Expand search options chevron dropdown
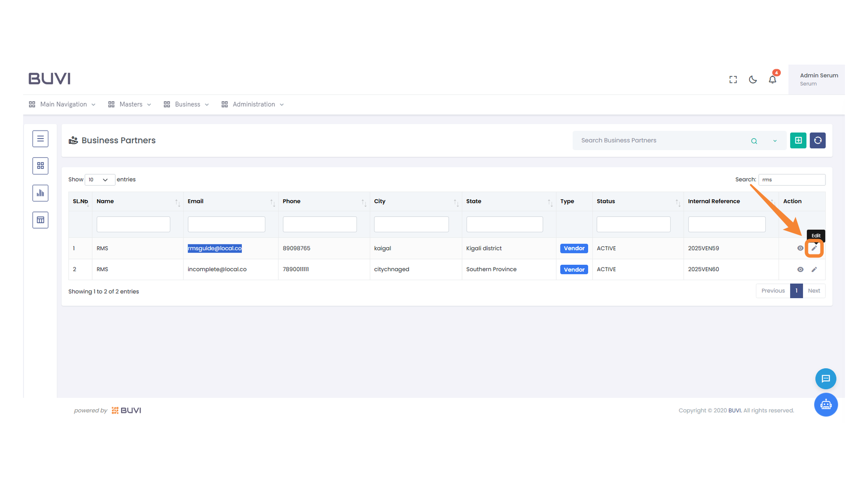Viewport: 868px width, 488px height. point(775,141)
